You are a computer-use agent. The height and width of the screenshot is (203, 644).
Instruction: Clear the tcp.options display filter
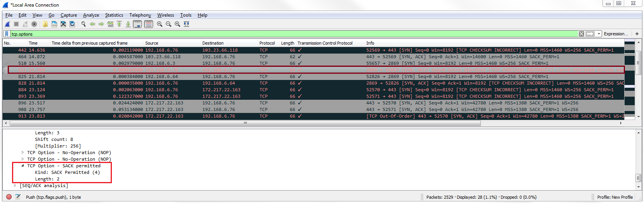click(x=581, y=34)
